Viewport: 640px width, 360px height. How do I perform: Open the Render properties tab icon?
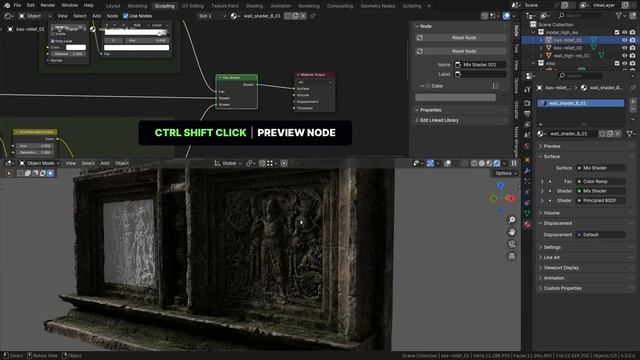[x=527, y=103]
